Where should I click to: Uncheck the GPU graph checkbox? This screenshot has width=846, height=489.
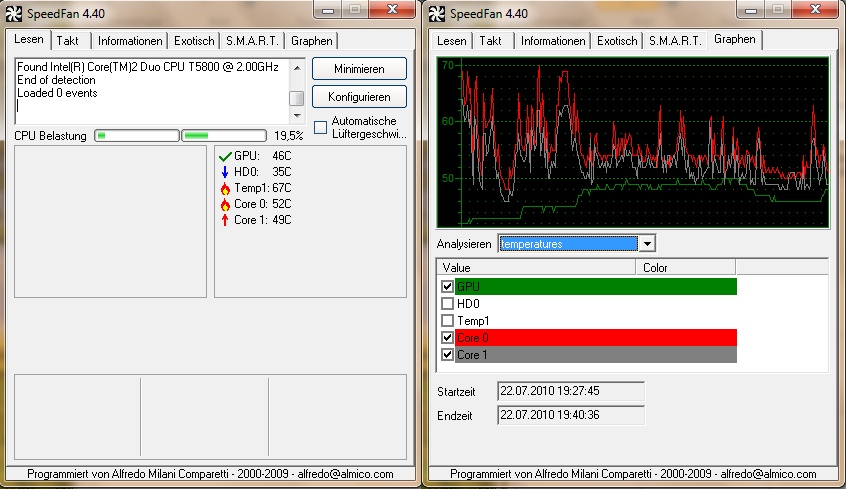pyautogui.click(x=447, y=287)
